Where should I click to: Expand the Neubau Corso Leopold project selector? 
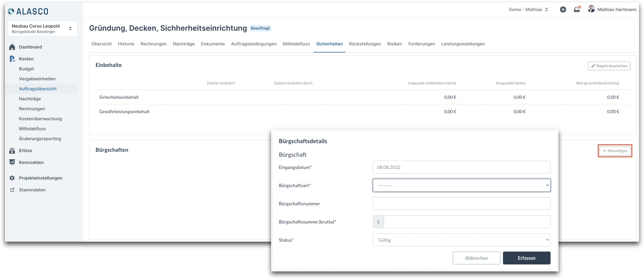(42, 29)
